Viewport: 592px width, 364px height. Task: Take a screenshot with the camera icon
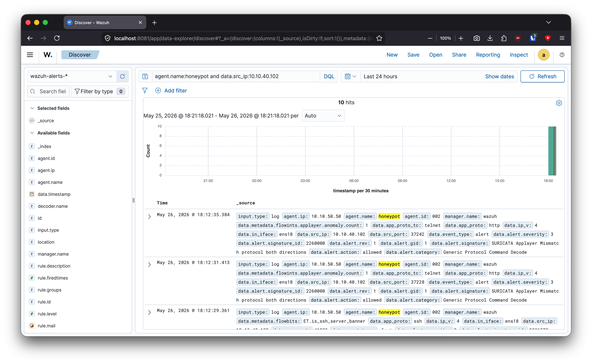477,38
